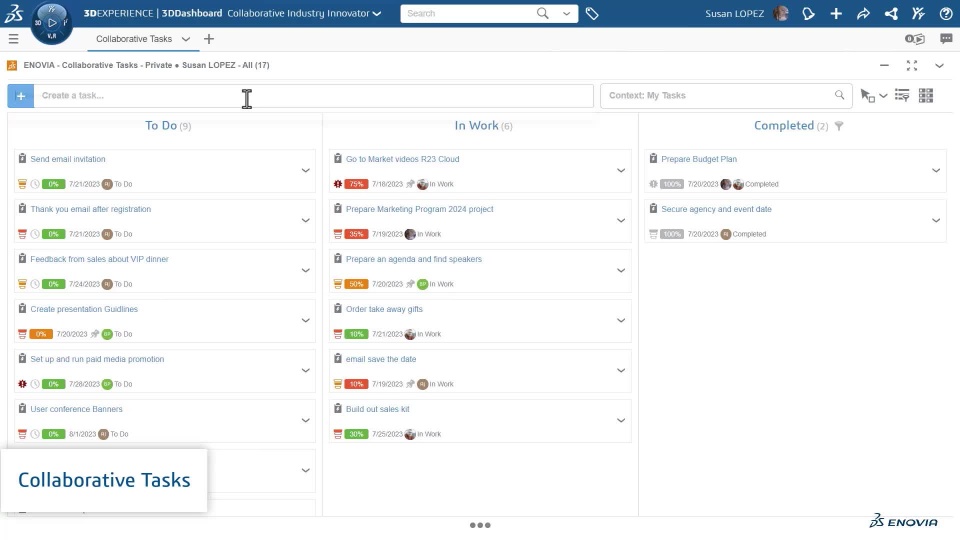Expand Prepare Marketing Program 2024 project

(x=621, y=220)
